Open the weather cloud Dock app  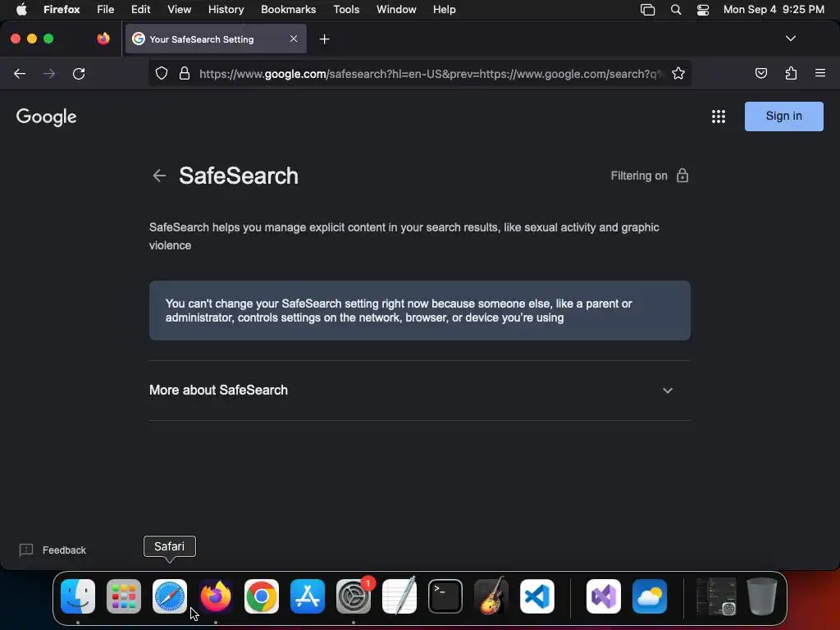click(650, 596)
